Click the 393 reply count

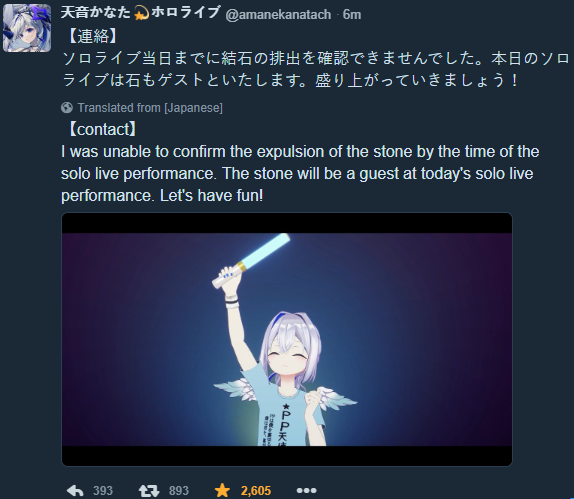tap(102, 491)
